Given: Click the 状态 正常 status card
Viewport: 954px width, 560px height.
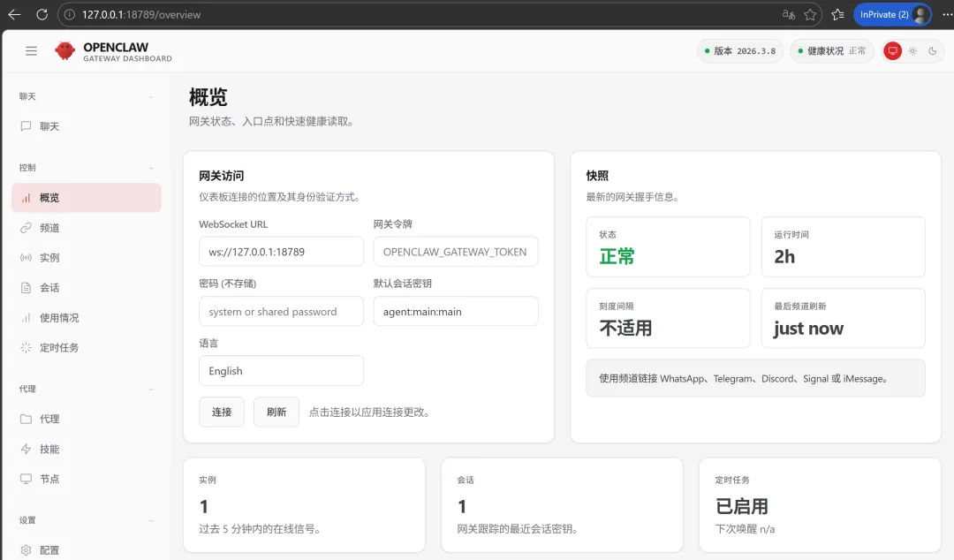Looking at the screenshot, I should tap(668, 246).
